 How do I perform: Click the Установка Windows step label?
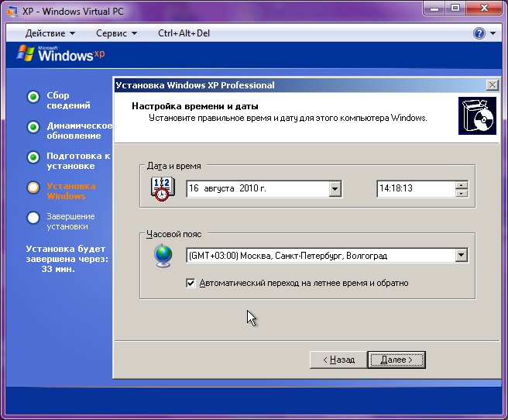(71, 191)
